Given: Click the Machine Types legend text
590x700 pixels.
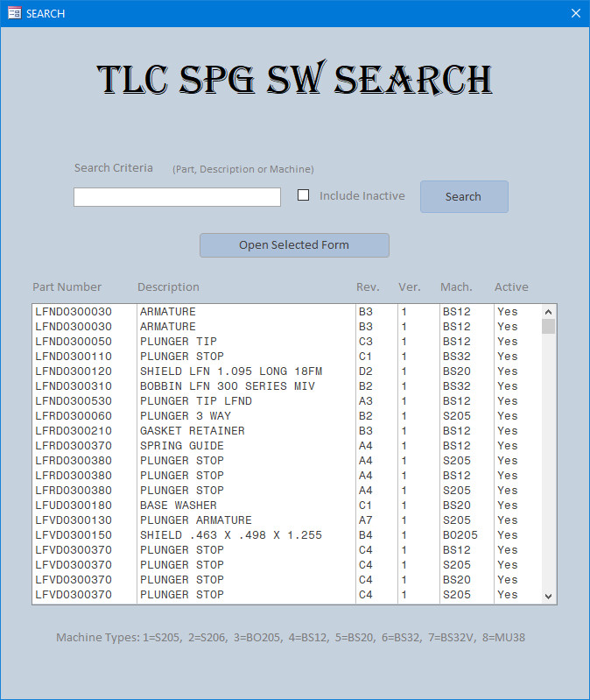Looking at the screenshot, I should point(291,638).
